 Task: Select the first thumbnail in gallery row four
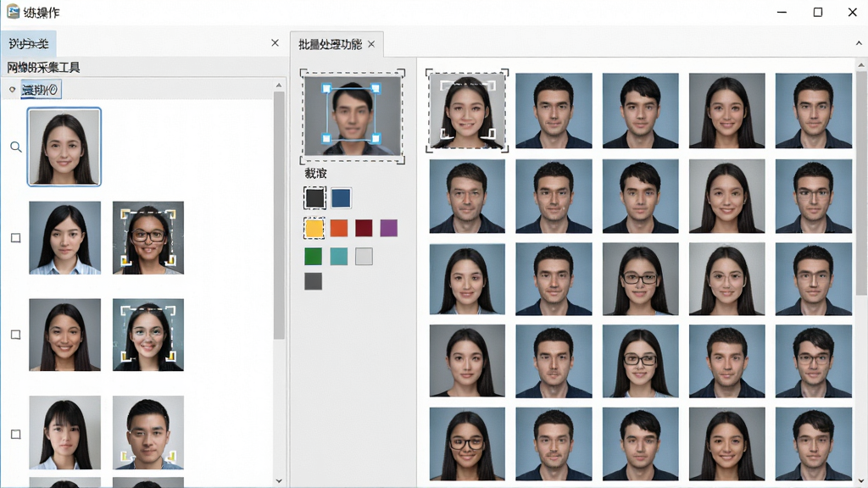point(467,361)
